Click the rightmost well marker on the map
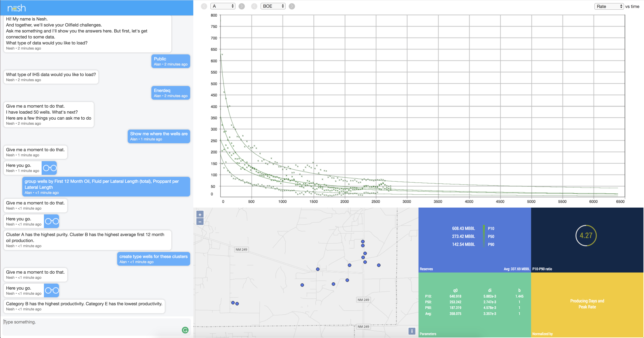The image size is (644, 338). click(379, 265)
